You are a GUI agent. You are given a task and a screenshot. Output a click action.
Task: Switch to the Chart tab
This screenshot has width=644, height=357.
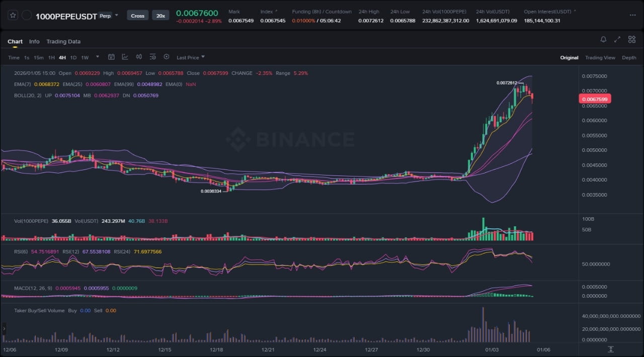pyautogui.click(x=15, y=41)
